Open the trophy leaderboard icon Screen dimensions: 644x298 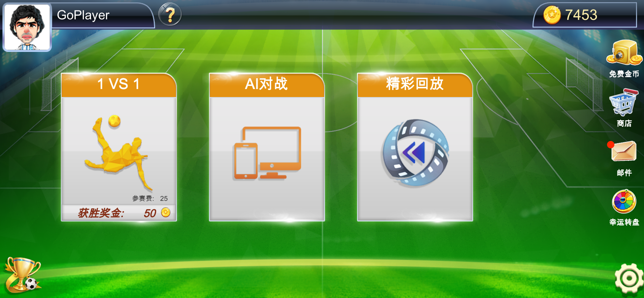point(23,274)
